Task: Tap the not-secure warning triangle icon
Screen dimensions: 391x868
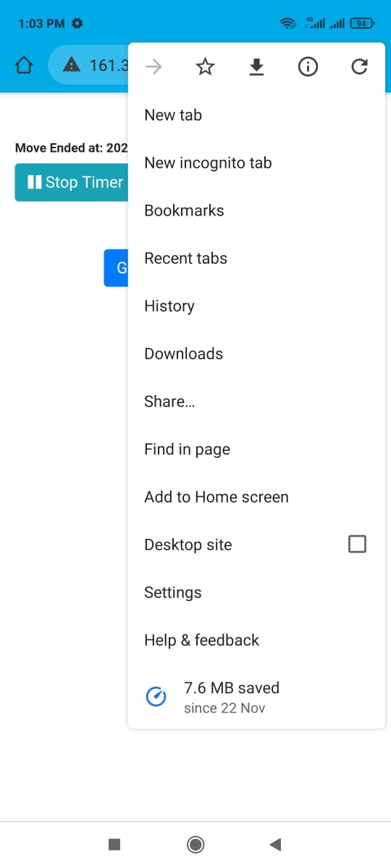Action: (72, 66)
